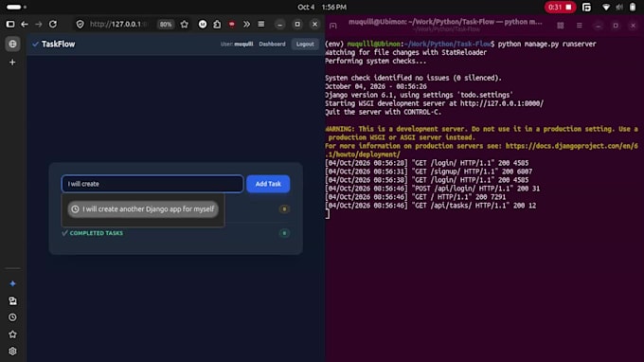
Task: Expand more toolbar tools chevron
Action: 246,25
